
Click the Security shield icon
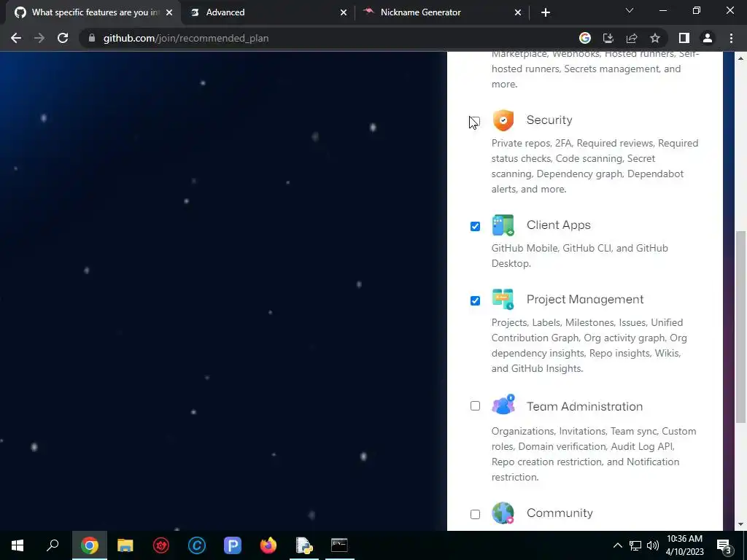pos(503,120)
